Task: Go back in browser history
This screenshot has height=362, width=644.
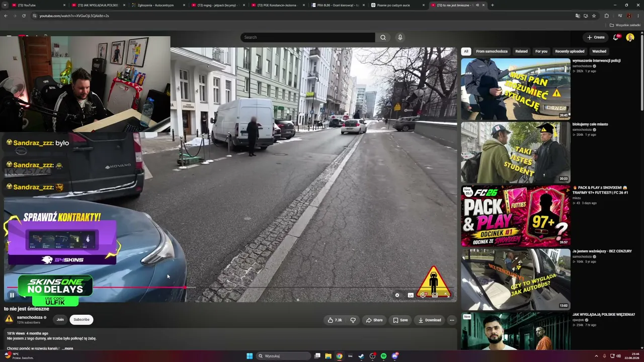Action: (6, 16)
